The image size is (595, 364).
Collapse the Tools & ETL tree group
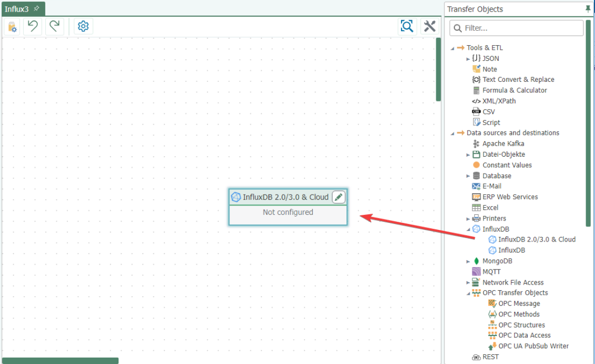pyautogui.click(x=453, y=48)
